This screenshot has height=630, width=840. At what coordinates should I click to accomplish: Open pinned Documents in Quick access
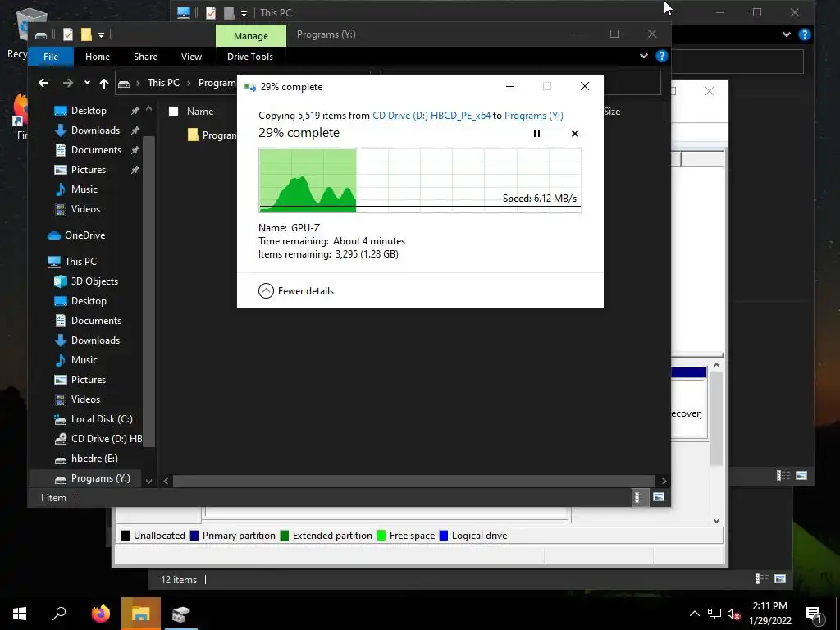click(x=97, y=151)
